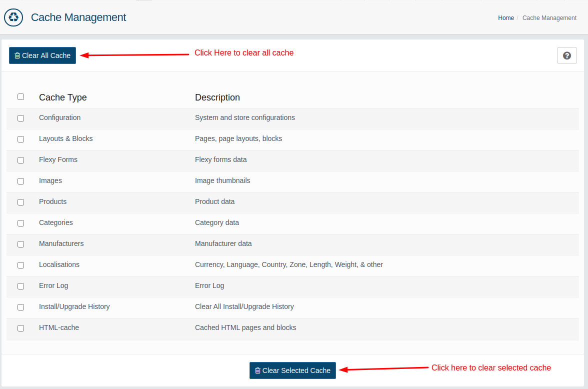Screen dimensions: 588x389
Task: Enable the Flexy Forms cache checkbox
Action: [20, 160]
